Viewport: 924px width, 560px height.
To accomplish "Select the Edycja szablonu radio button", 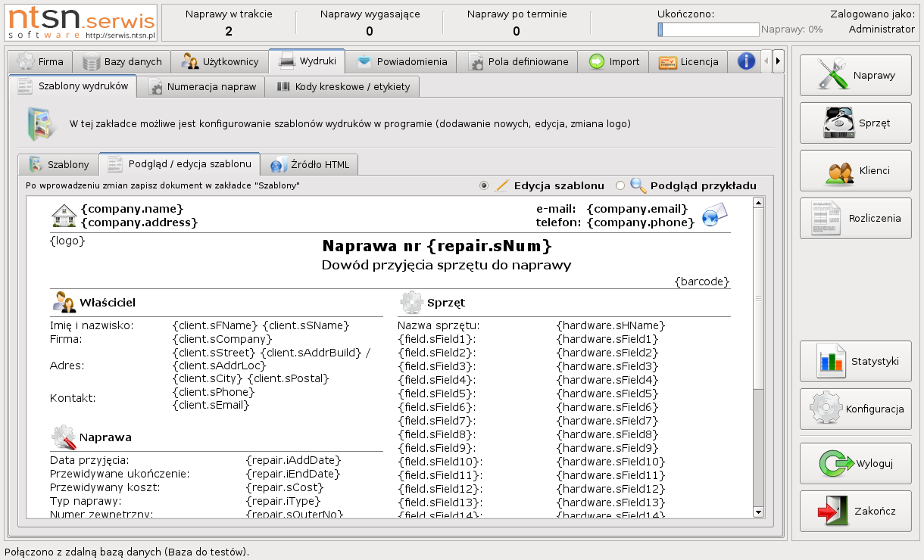I will click(484, 185).
